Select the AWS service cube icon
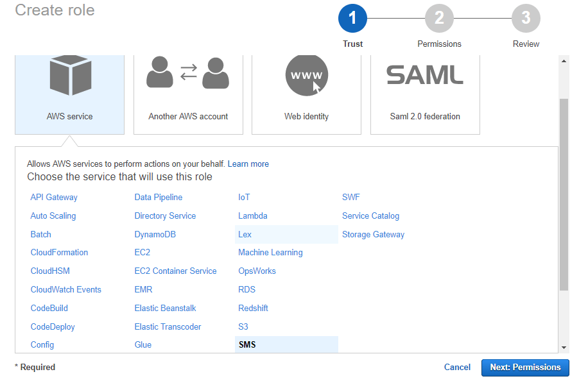Screen dimensions: 588x381 click(x=71, y=75)
